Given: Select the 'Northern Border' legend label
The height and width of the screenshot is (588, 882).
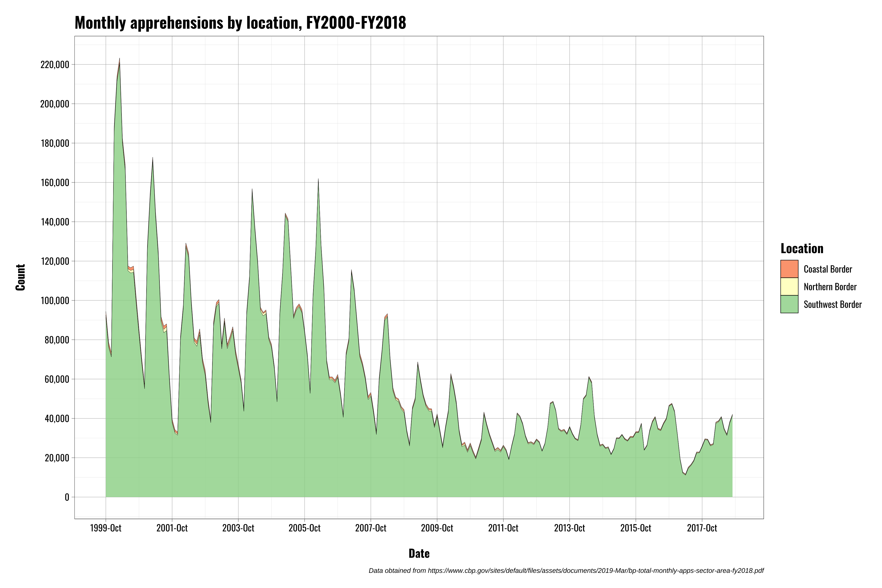Looking at the screenshot, I should click(x=830, y=287).
